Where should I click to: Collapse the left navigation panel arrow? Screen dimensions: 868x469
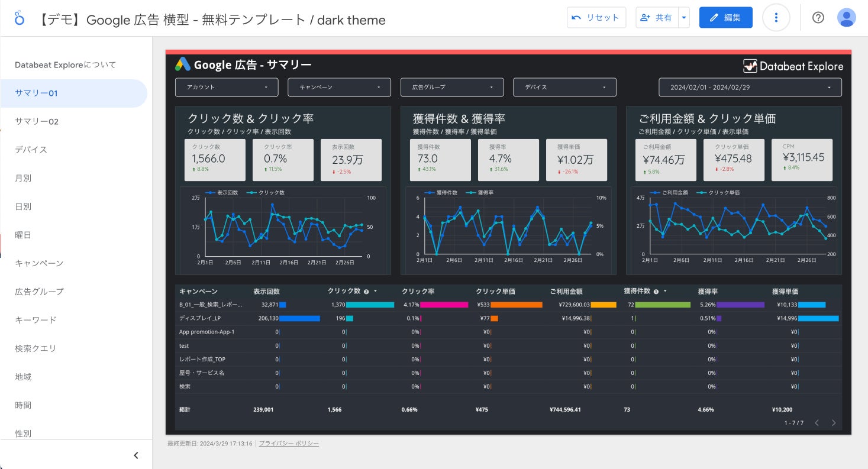pyautogui.click(x=136, y=455)
